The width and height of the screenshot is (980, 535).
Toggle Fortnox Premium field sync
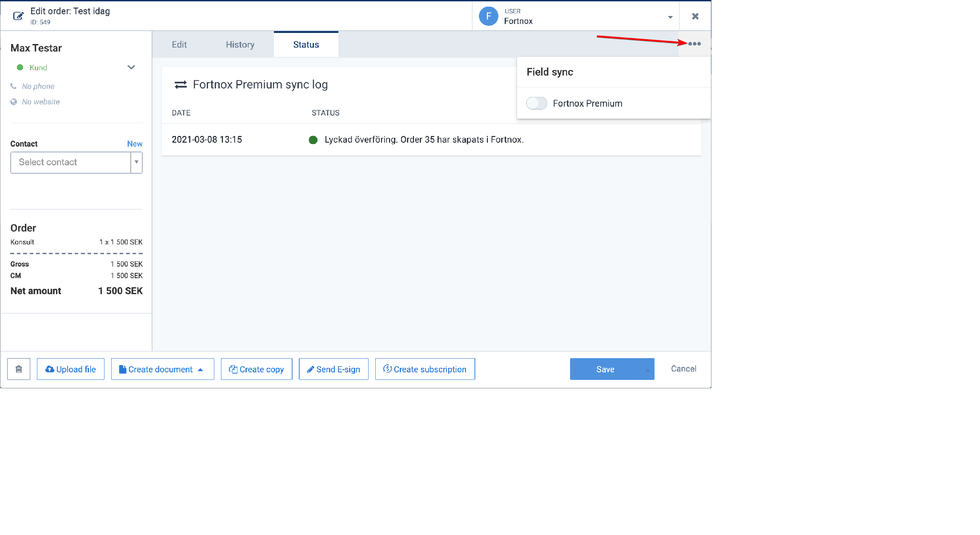click(536, 103)
